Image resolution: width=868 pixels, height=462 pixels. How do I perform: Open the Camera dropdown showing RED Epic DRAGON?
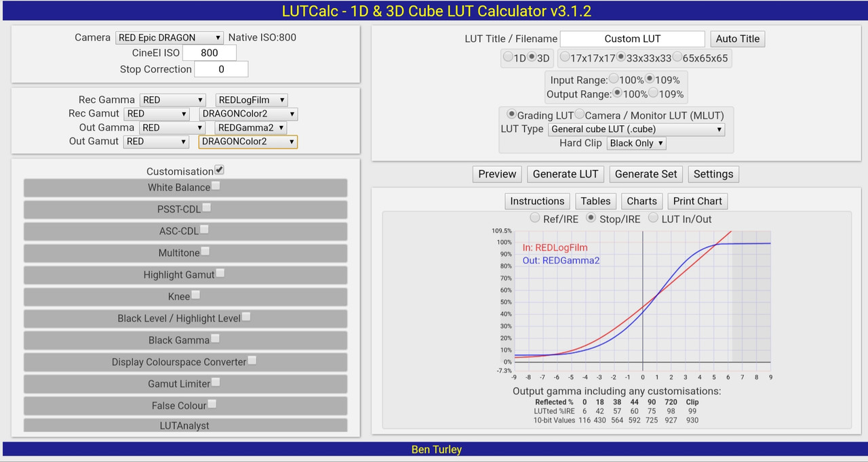[170, 38]
